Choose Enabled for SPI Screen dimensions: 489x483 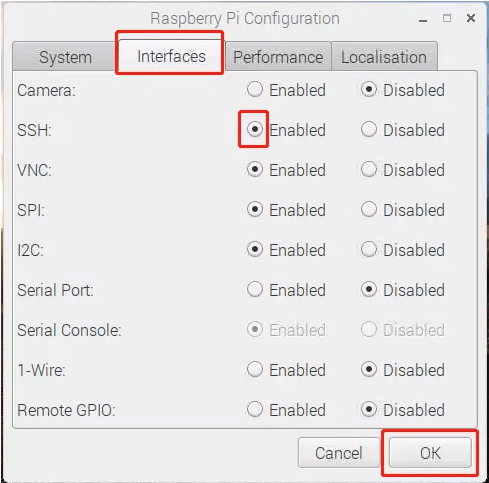[255, 209]
